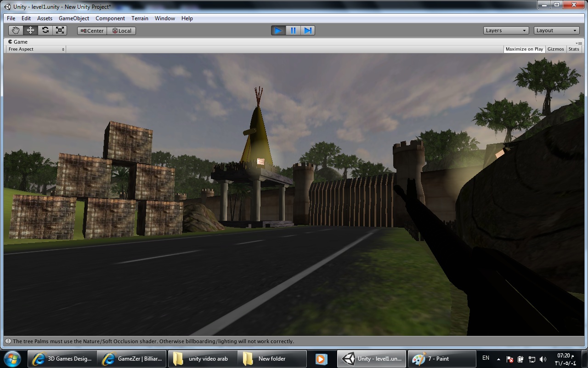This screenshot has height=368, width=588.
Task: Toggle the Local coordinate space button
Action: click(x=121, y=31)
